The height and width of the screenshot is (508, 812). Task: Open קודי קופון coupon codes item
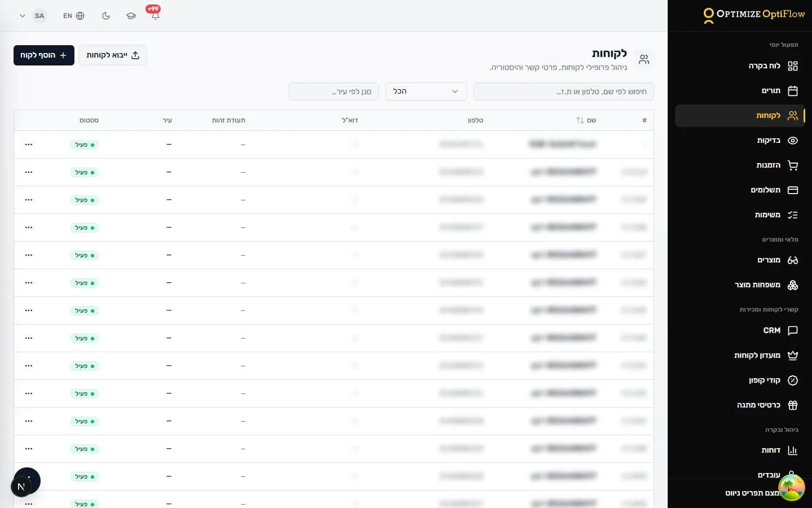pos(740,380)
